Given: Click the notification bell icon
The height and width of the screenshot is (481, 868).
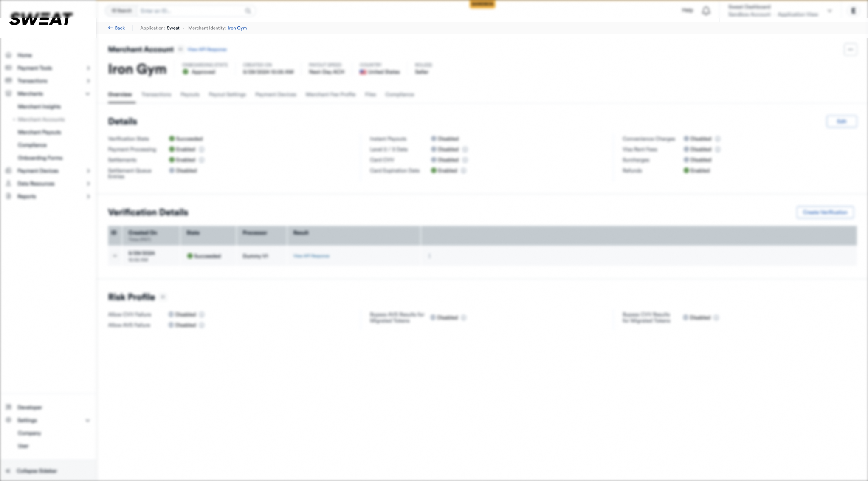Looking at the screenshot, I should pyautogui.click(x=706, y=11).
